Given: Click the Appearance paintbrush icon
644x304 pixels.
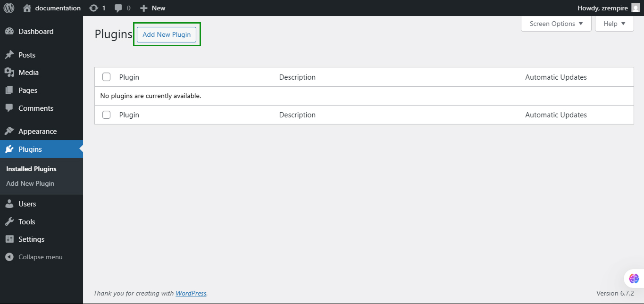Looking at the screenshot, I should coord(9,131).
